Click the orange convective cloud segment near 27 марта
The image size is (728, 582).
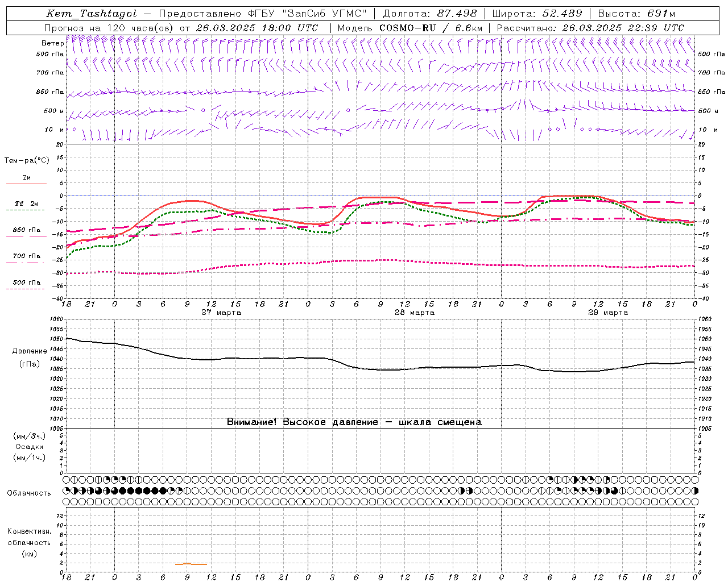click(x=191, y=564)
